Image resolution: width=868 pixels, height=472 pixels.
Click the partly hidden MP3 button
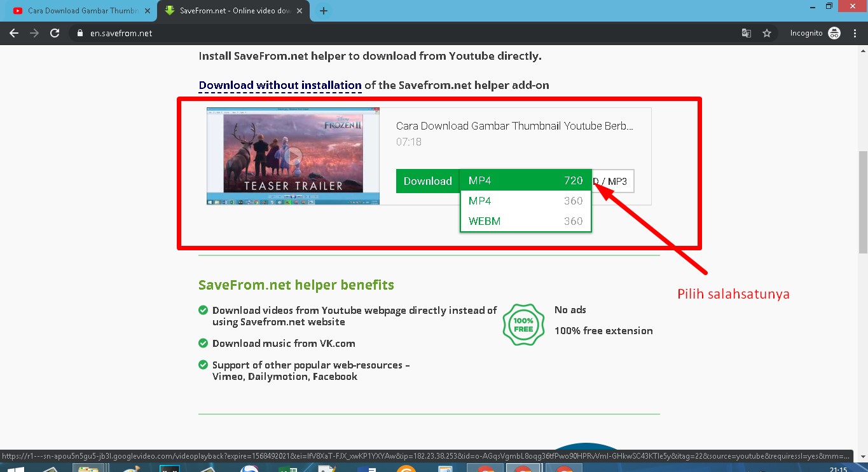coord(613,181)
